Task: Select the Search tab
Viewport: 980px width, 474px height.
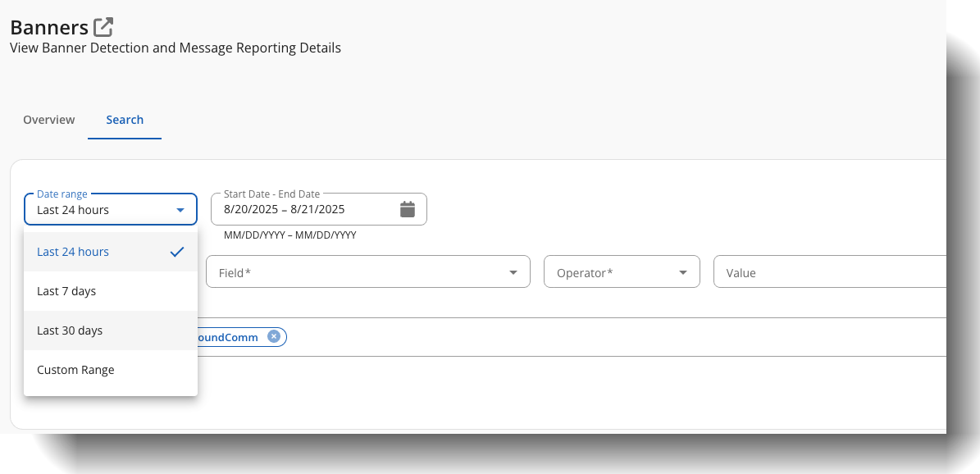Action: [x=125, y=120]
